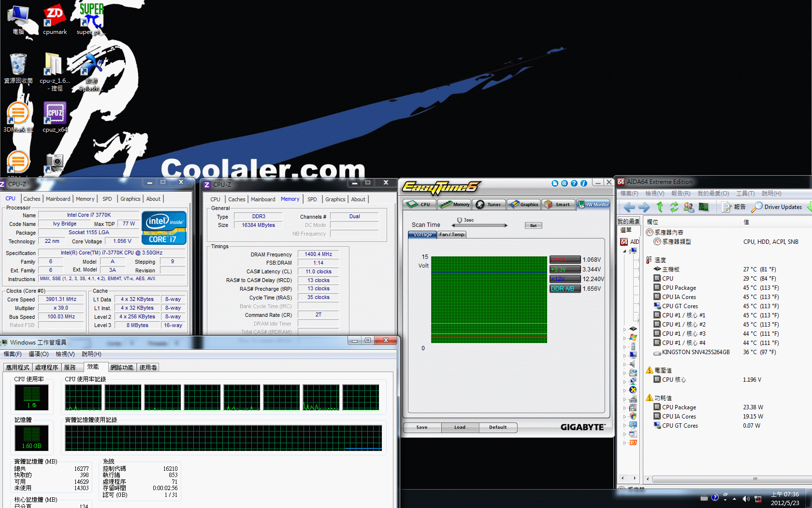Open cpu-z_1.6 folder shortcut on desktop
This screenshot has height=508, width=812.
pos(55,72)
